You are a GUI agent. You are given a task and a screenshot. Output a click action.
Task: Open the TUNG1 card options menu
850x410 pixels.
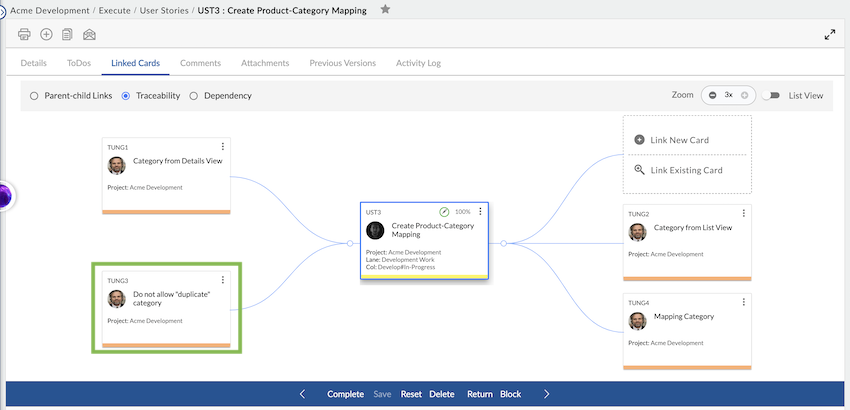pos(222,147)
